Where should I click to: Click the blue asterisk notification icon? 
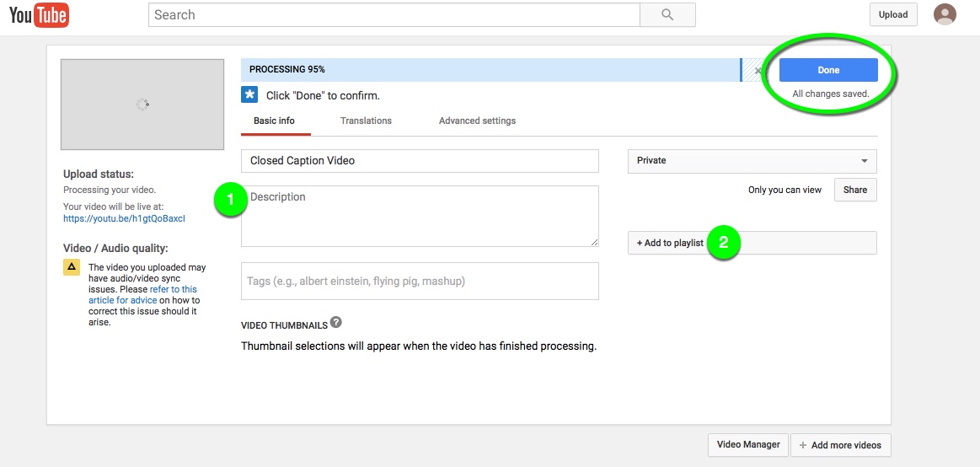[x=249, y=94]
